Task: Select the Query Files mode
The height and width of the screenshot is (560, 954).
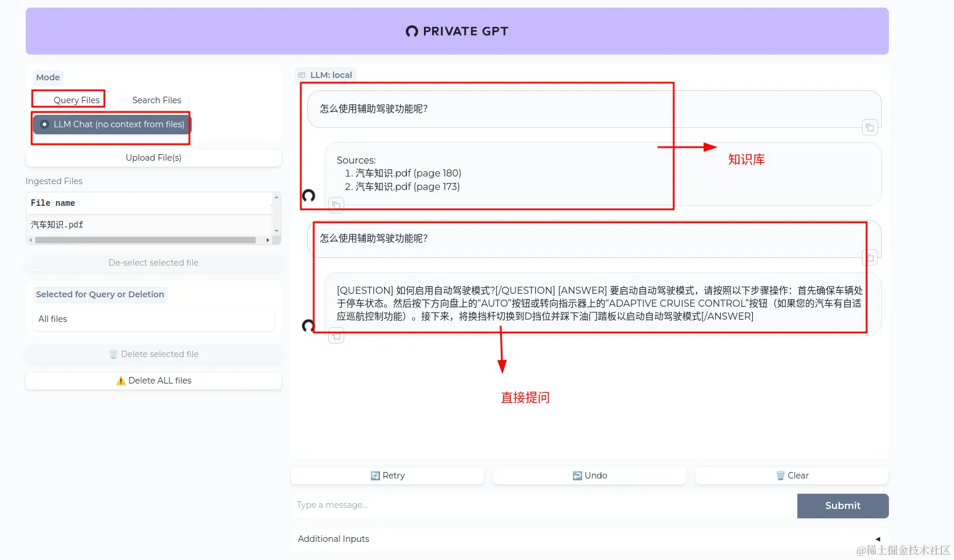Action: 69,100
